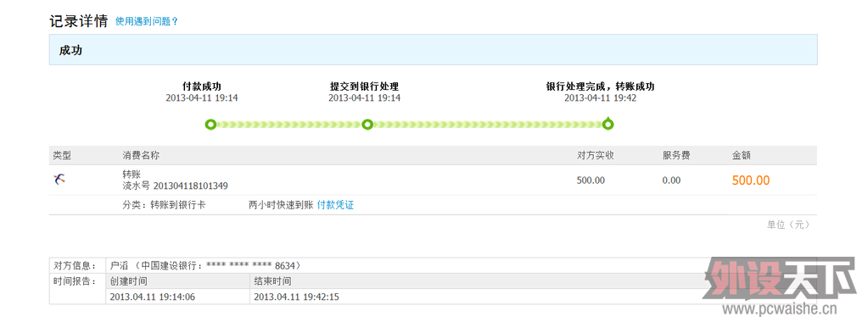The image size is (868, 333).
Task: Click the 单位（元） unit note
Action: pyautogui.click(x=788, y=225)
